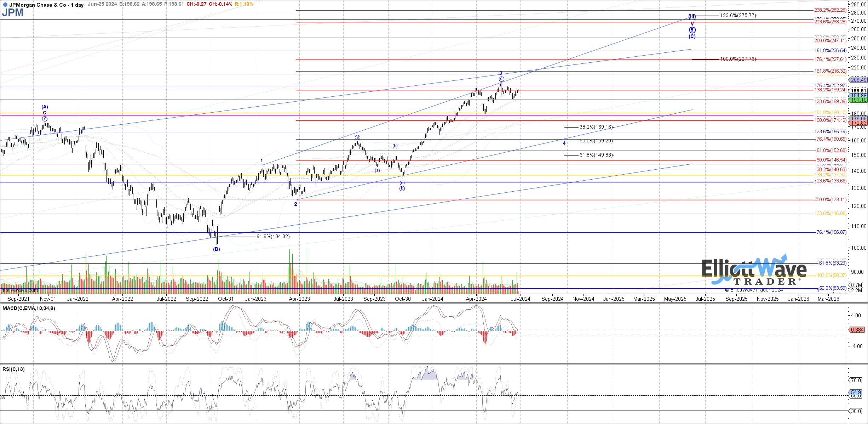Click the red 'CH:-0.27' change value
The width and height of the screenshot is (868, 424).
(x=196, y=4)
